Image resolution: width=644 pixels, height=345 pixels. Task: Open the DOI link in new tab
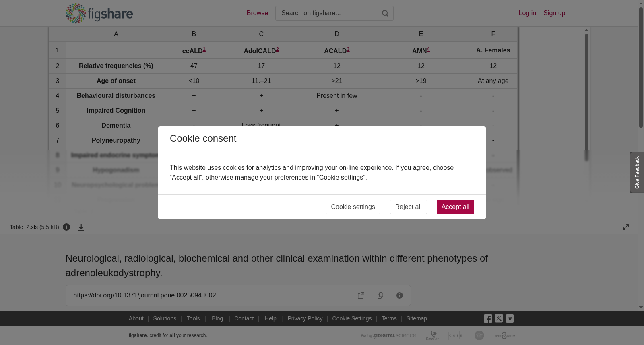[x=361, y=295]
